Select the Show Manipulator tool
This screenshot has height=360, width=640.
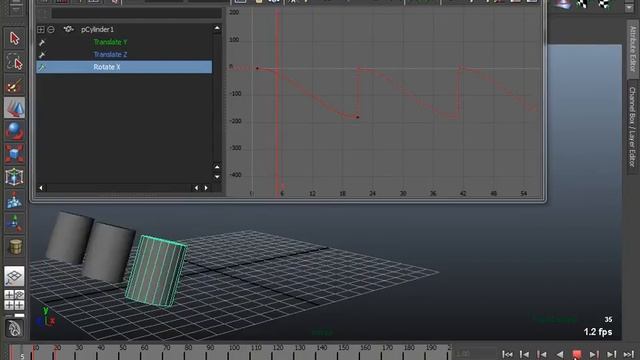14,223
